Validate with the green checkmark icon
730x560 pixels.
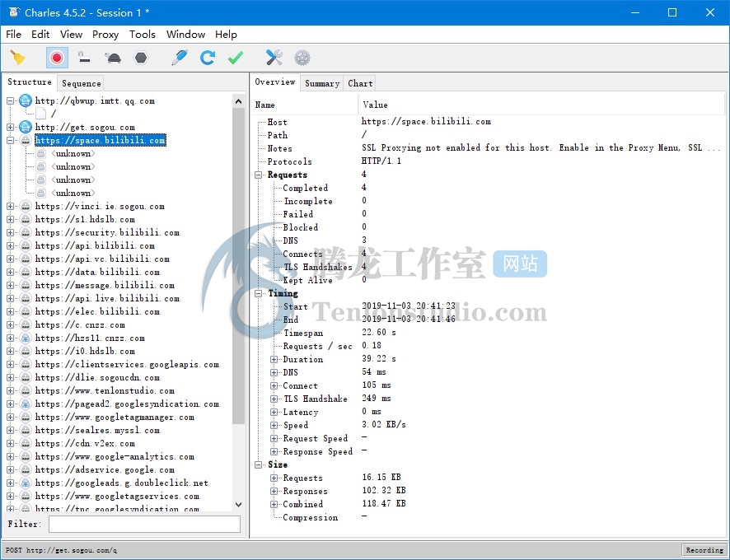click(236, 58)
